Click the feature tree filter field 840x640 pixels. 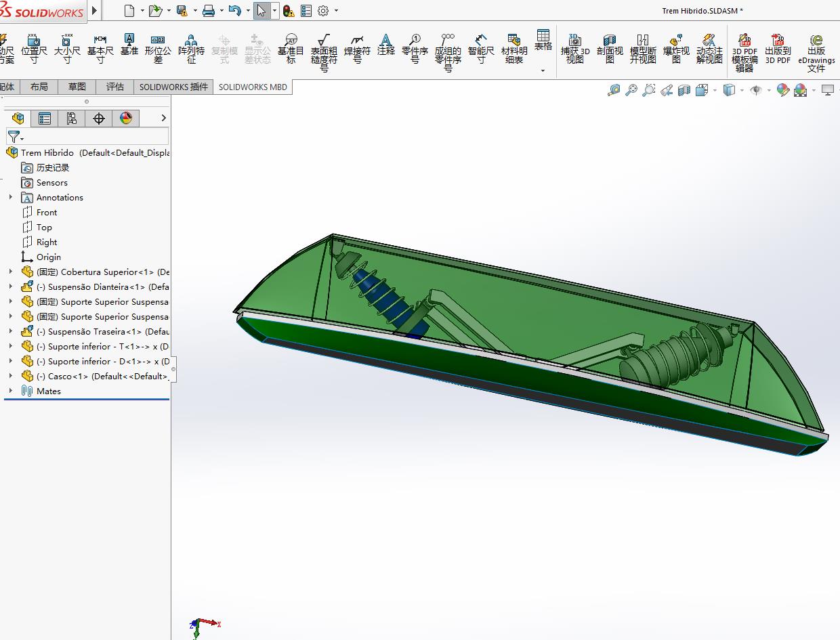pos(87,137)
